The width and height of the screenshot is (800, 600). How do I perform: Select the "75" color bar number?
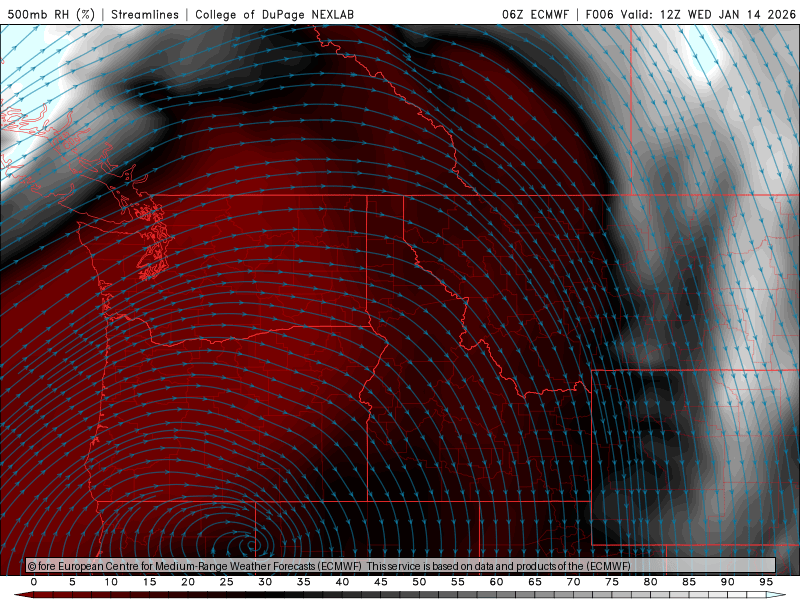click(x=612, y=582)
